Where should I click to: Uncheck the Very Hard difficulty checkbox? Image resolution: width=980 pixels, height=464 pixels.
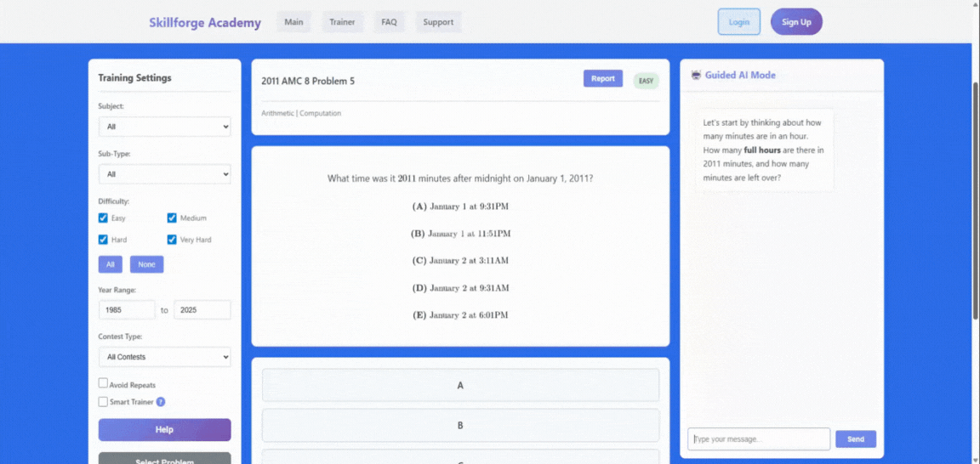(x=172, y=239)
